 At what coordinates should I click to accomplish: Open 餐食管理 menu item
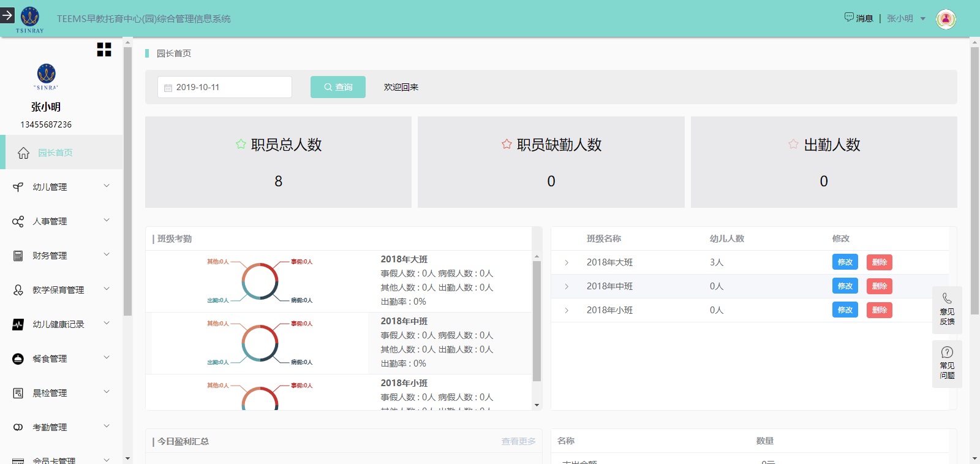pos(61,359)
